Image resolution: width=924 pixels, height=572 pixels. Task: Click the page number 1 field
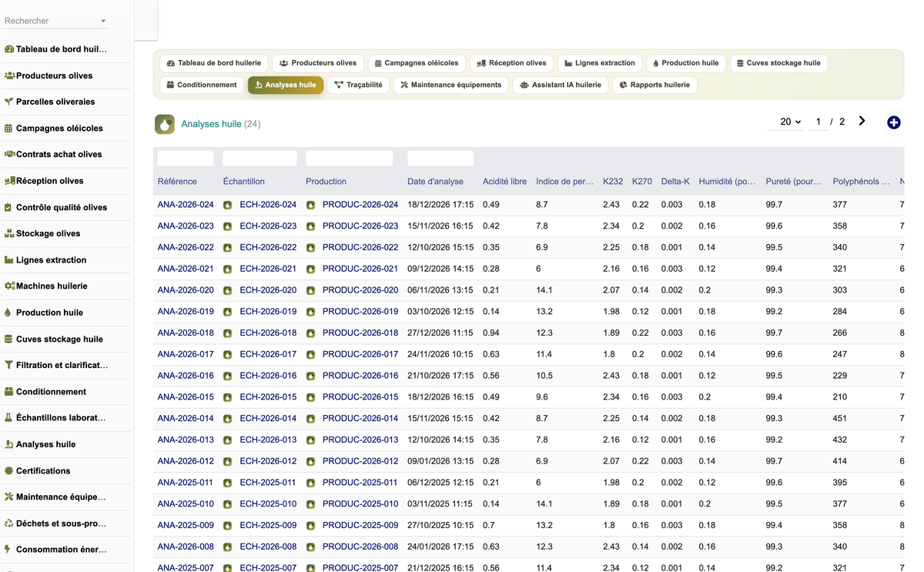click(x=819, y=122)
